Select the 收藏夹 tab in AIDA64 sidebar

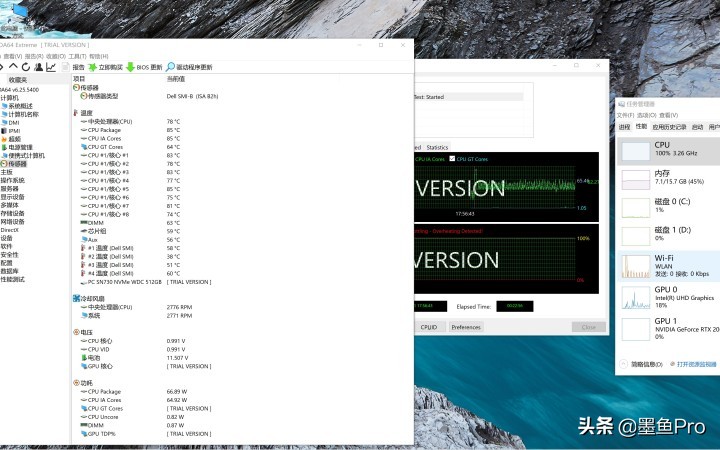(18, 80)
